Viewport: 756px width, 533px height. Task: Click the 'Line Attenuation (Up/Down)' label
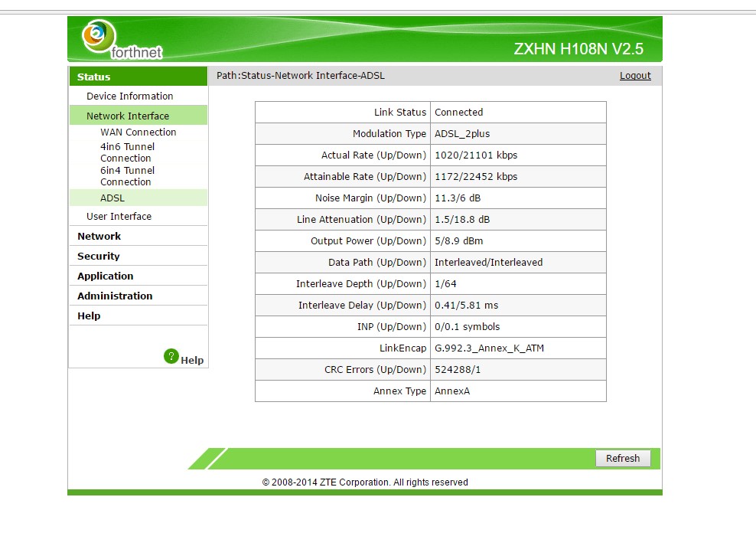(362, 220)
